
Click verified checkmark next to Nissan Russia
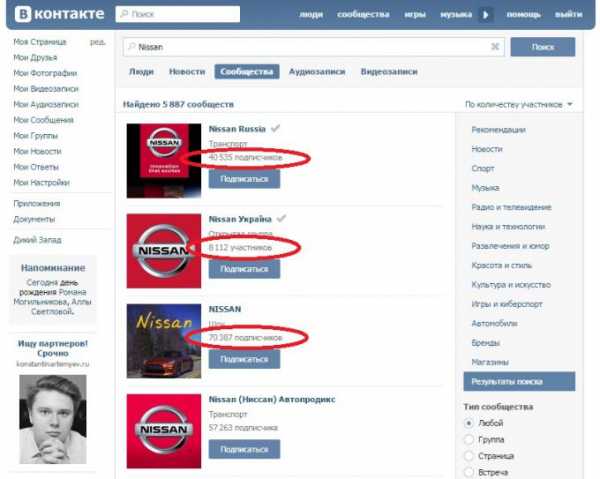pyautogui.click(x=275, y=129)
